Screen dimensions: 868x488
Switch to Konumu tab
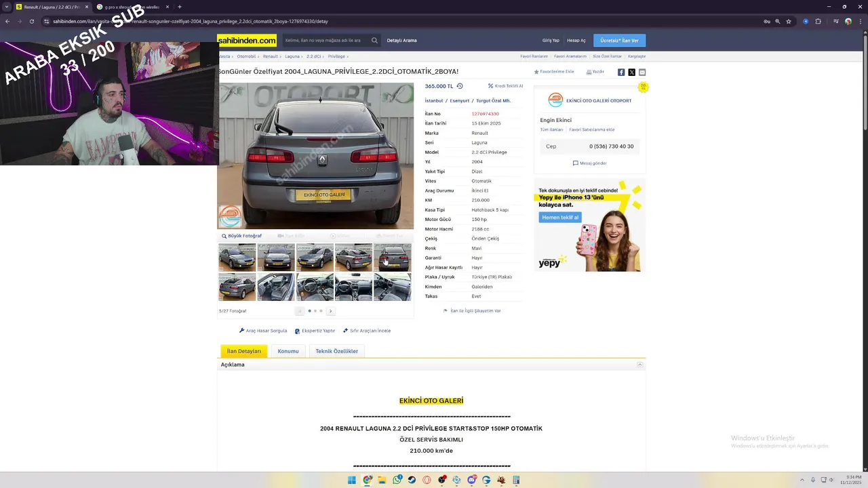pos(288,351)
